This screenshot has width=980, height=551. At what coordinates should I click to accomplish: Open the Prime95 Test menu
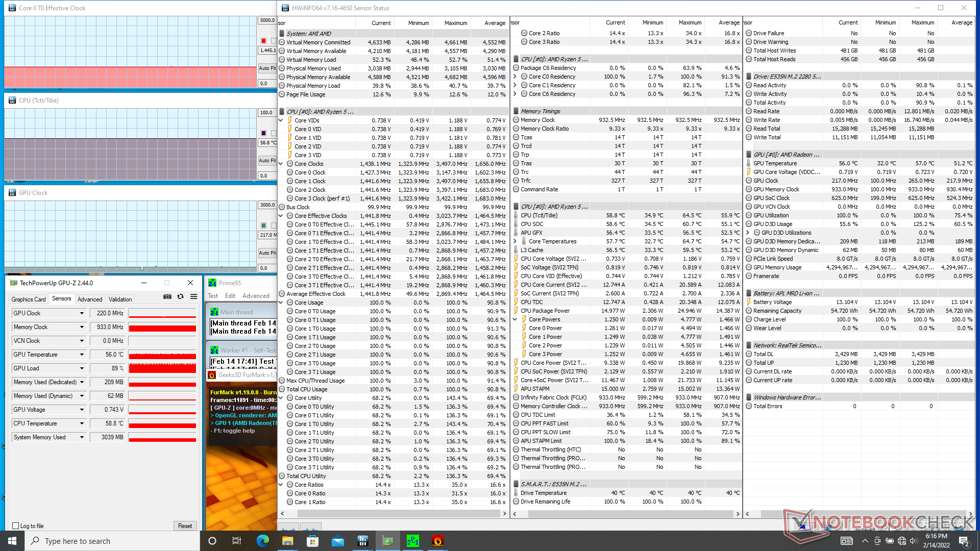coord(213,296)
